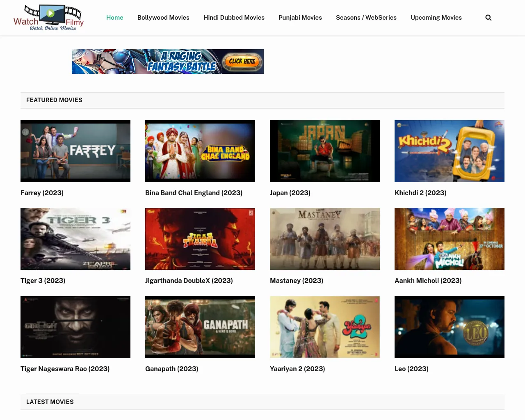Image resolution: width=525 pixels, height=420 pixels.
Task: Open the Leo poster thumbnail
Action: 450,327
